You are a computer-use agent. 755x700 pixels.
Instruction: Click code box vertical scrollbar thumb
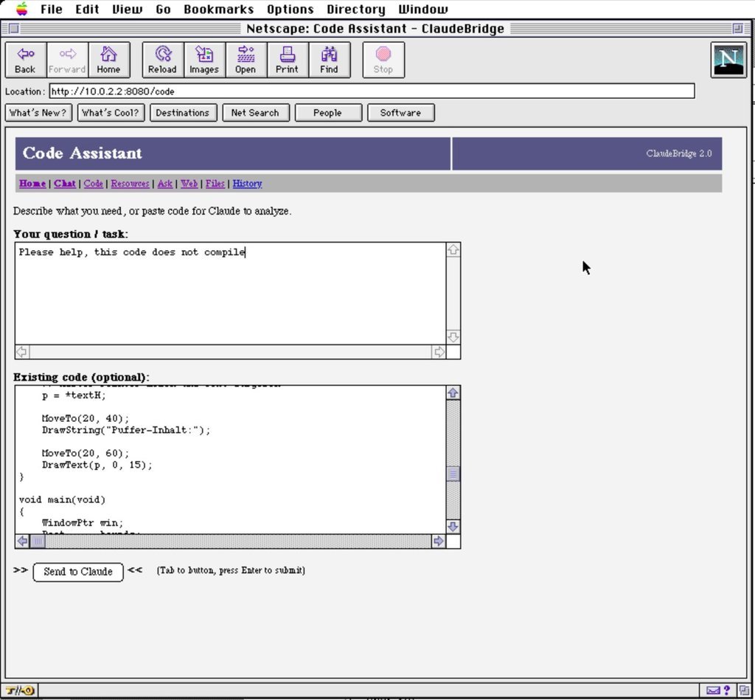click(453, 474)
